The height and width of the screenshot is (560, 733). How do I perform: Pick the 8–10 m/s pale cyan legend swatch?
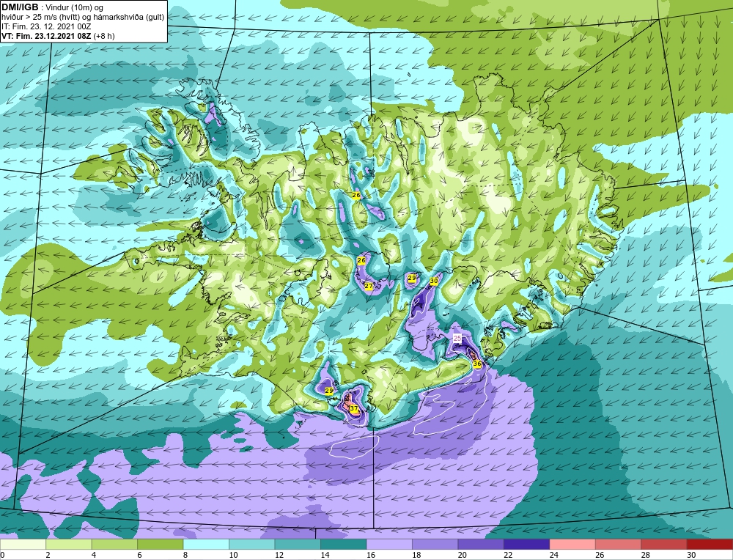[x=206, y=544]
